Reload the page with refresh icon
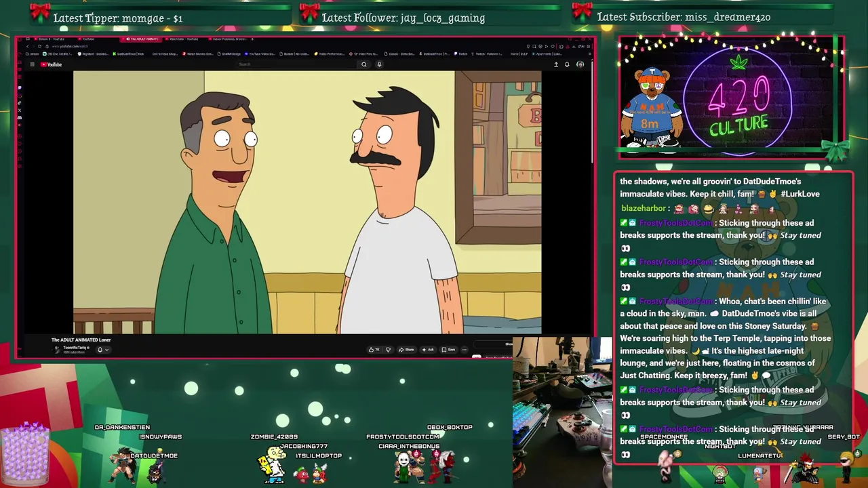This screenshot has height=488, width=868. point(39,46)
